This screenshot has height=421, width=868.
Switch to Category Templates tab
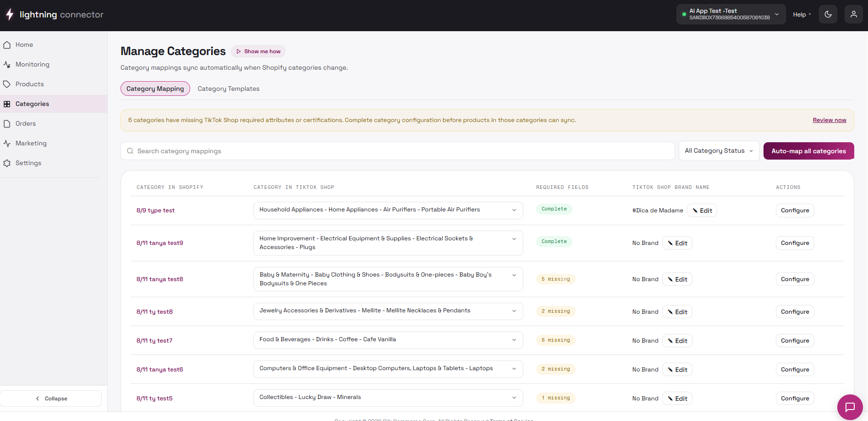[x=228, y=89]
